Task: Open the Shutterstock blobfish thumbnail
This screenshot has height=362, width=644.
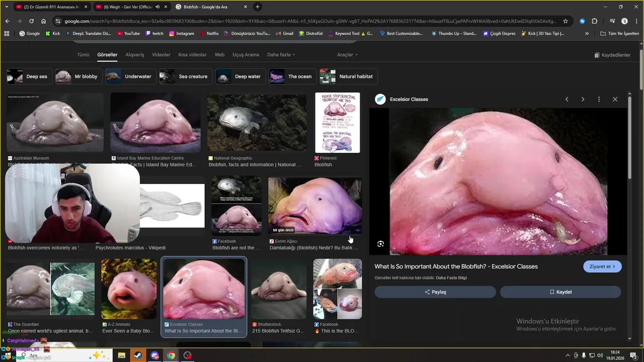Action: click(x=278, y=289)
